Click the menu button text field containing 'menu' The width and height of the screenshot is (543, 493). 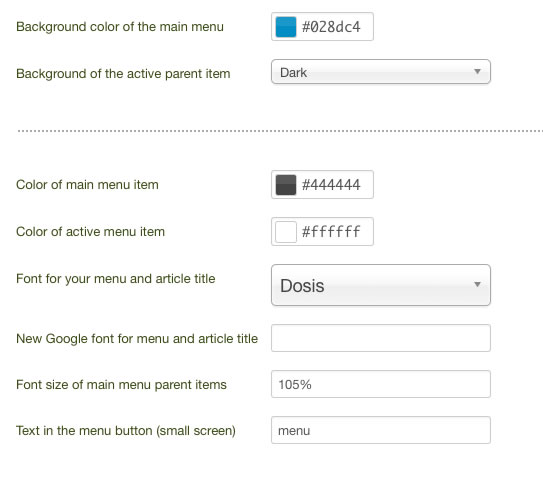click(381, 430)
